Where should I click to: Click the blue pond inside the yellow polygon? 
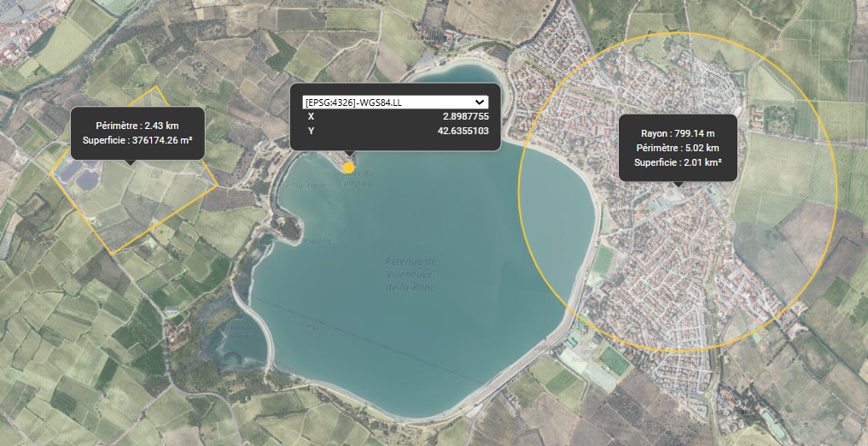point(85,179)
